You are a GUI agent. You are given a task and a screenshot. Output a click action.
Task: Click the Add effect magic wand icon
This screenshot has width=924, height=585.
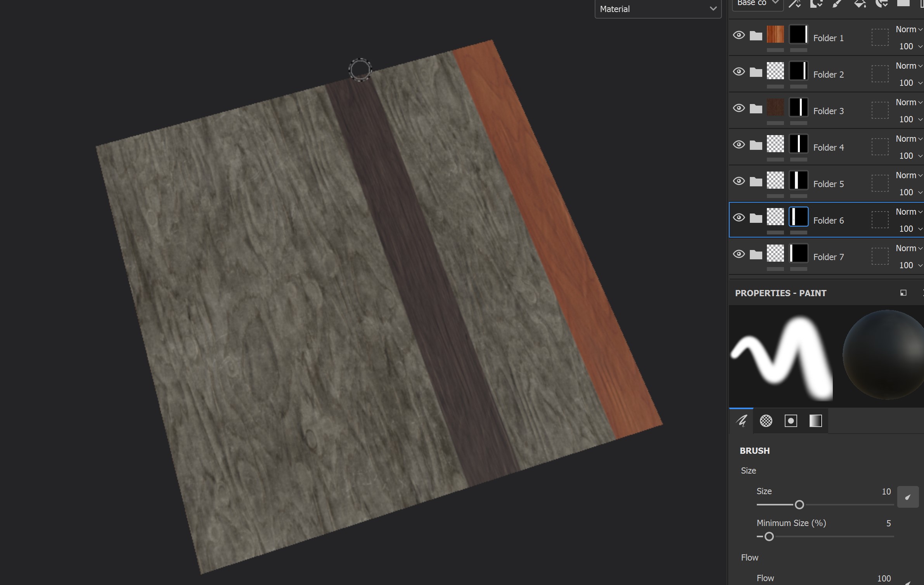pyautogui.click(x=794, y=4)
